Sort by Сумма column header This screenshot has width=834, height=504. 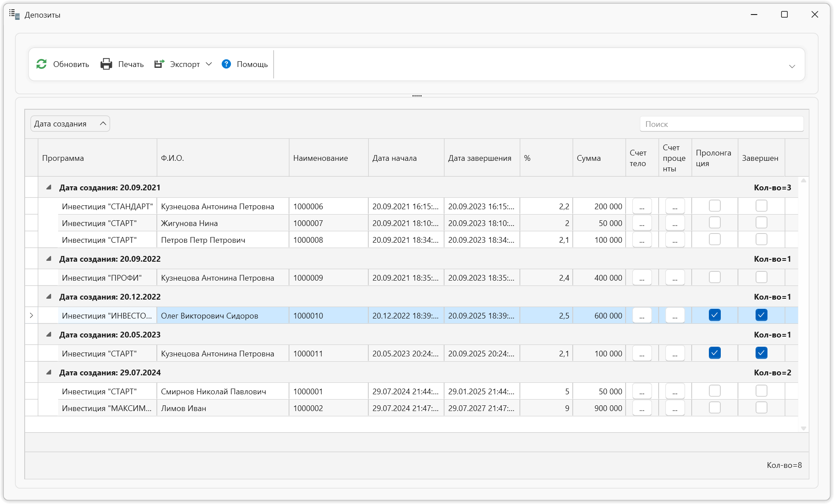tap(599, 158)
